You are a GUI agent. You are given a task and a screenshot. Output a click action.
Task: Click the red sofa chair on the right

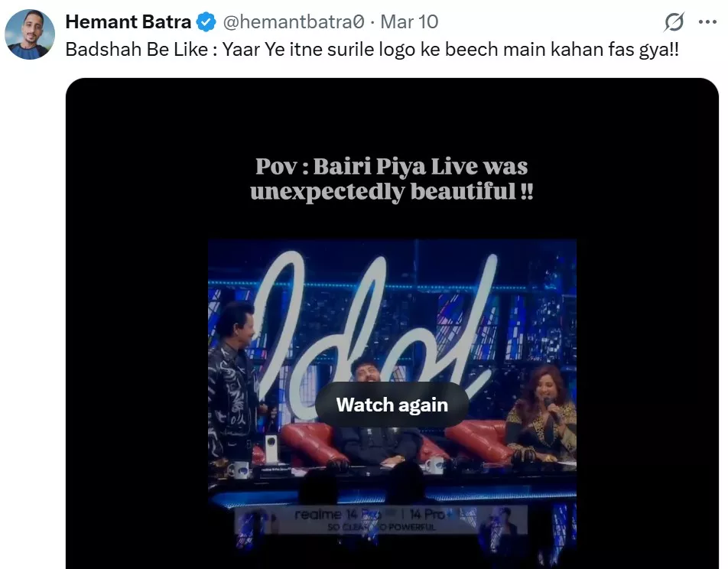point(479,439)
